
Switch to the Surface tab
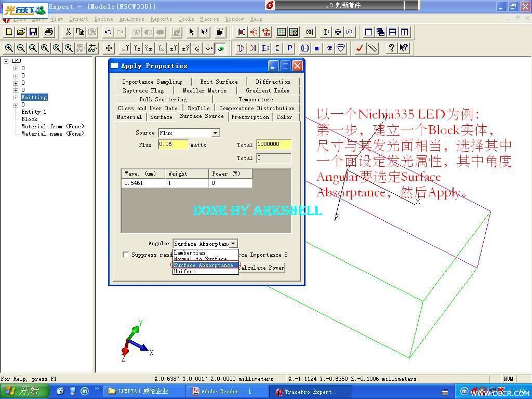coord(161,117)
